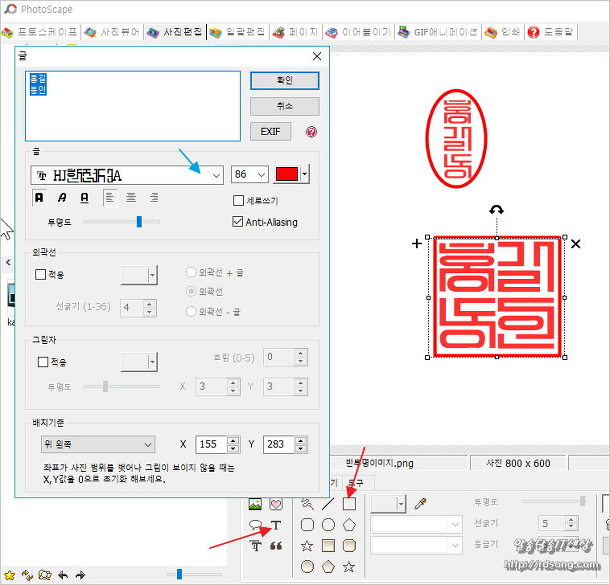Choose the speech balloon tool
610x585 pixels.
[x=254, y=525]
